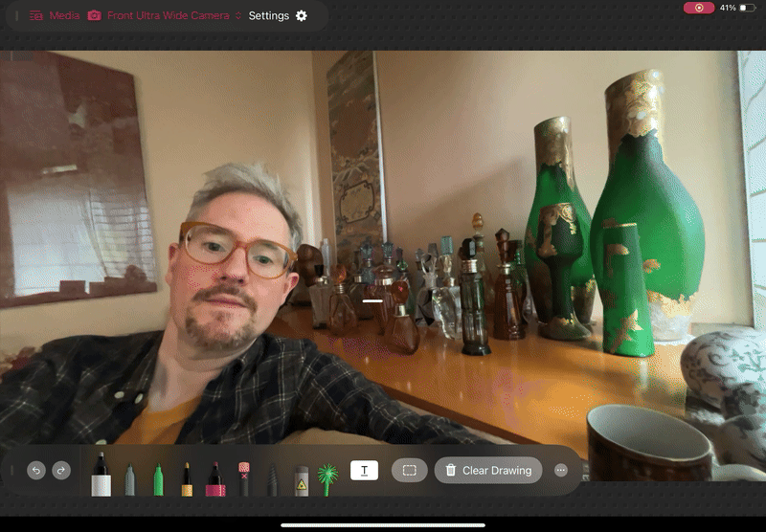
Task: Activate the text tool
Action: click(x=365, y=471)
